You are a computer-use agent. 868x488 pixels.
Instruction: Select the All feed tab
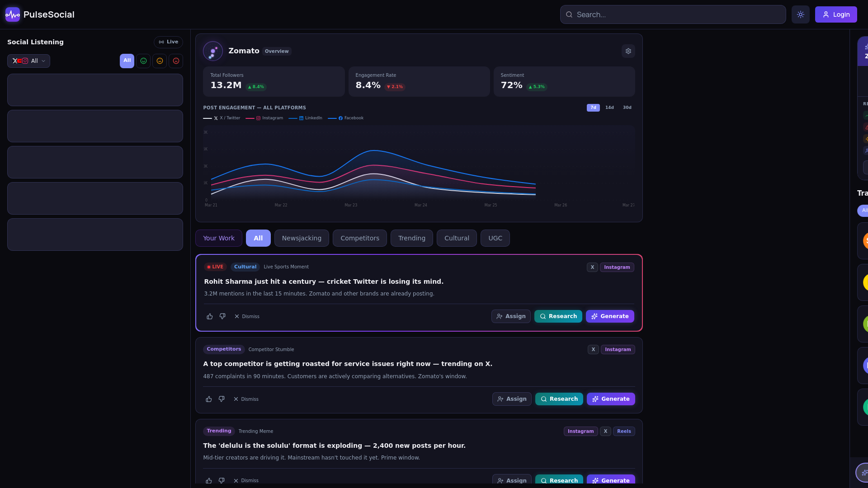pyautogui.click(x=258, y=238)
